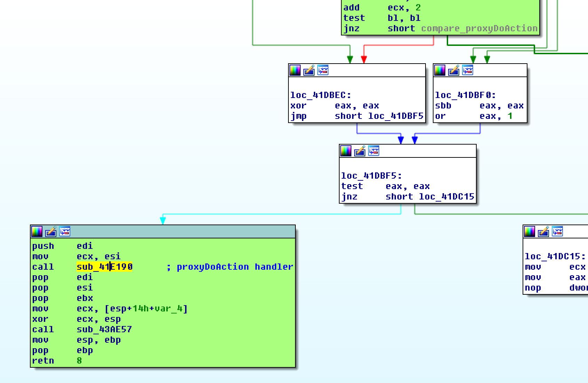Click the 'mov ecx, esi' instruction
Image resolution: width=588 pixels, height=383 pixels.
(x=77, y=256)
